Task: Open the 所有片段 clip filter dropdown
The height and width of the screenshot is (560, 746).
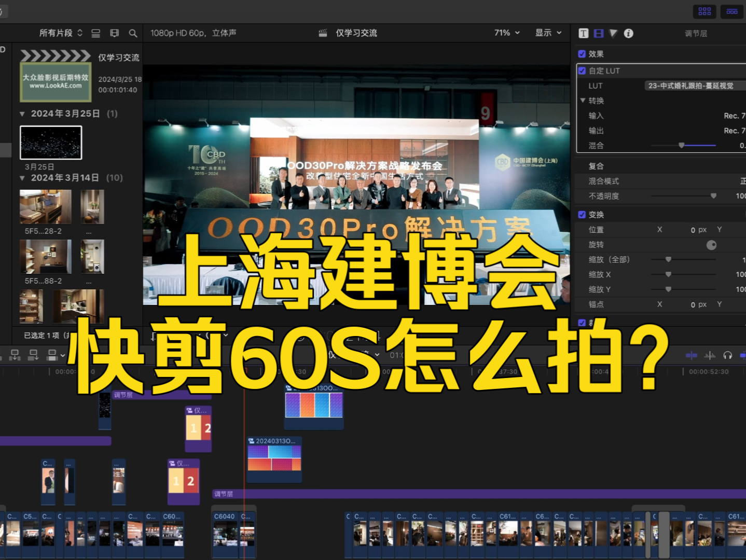Action: click(61, 33)
